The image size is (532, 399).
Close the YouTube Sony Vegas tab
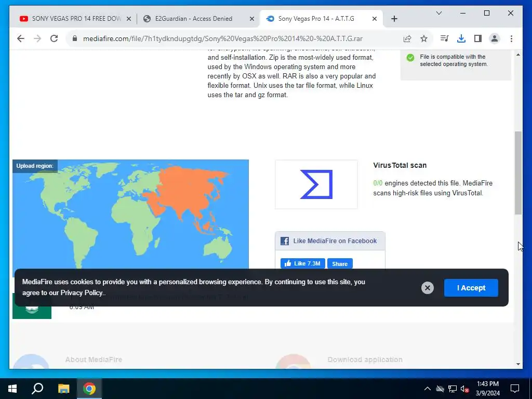[129, 19]
